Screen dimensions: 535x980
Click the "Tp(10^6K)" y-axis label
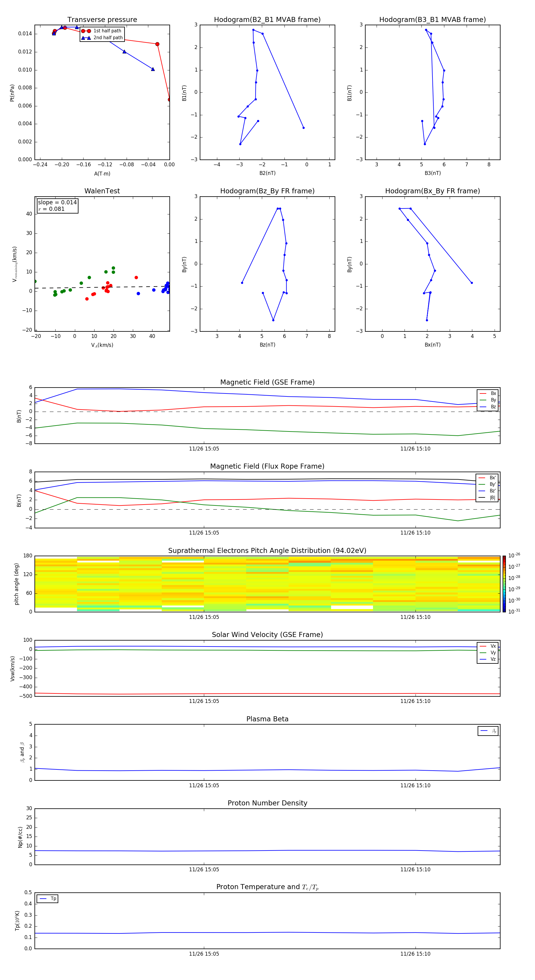(17, 921)
